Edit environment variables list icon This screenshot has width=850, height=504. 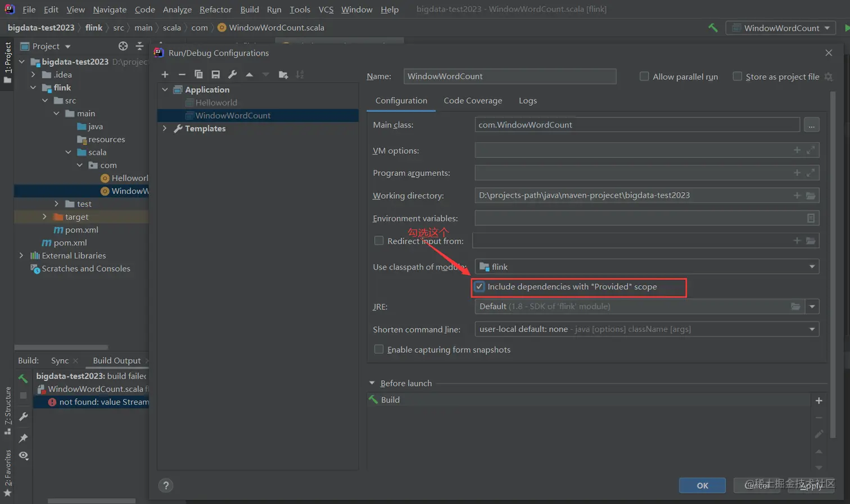pos(811,218)
